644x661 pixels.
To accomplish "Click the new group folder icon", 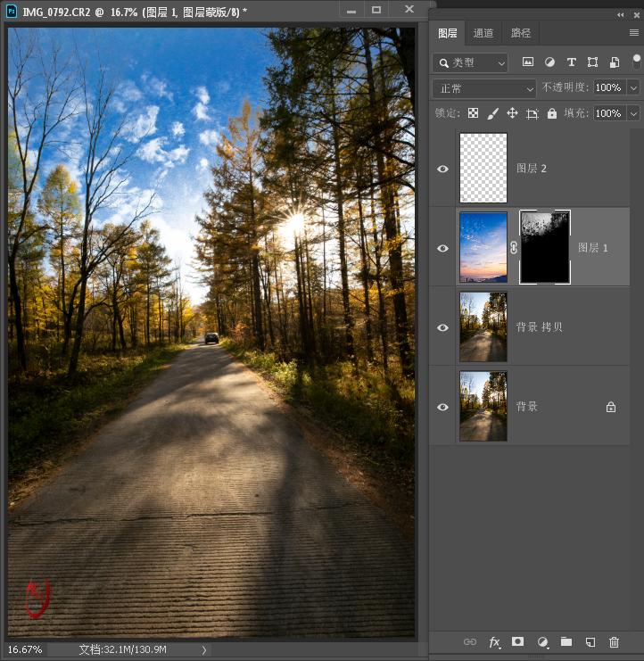I will (x=566, y=641).
